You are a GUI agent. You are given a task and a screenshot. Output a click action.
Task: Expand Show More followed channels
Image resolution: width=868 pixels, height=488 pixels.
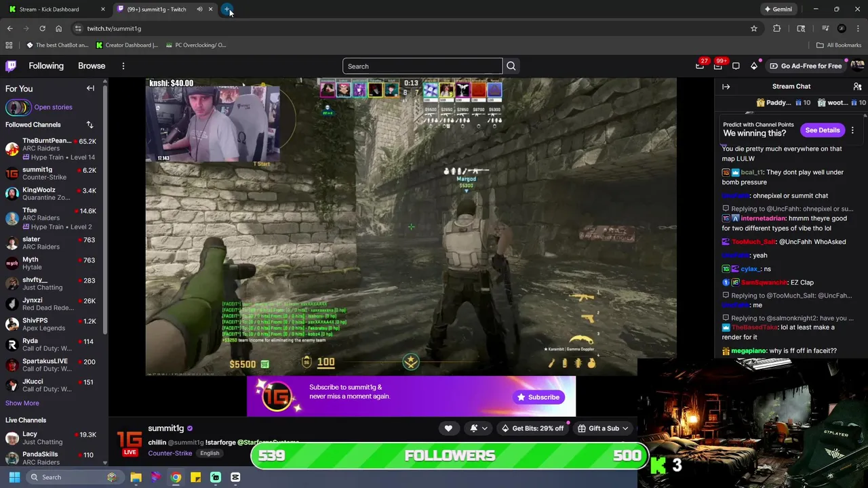(22, 403)
